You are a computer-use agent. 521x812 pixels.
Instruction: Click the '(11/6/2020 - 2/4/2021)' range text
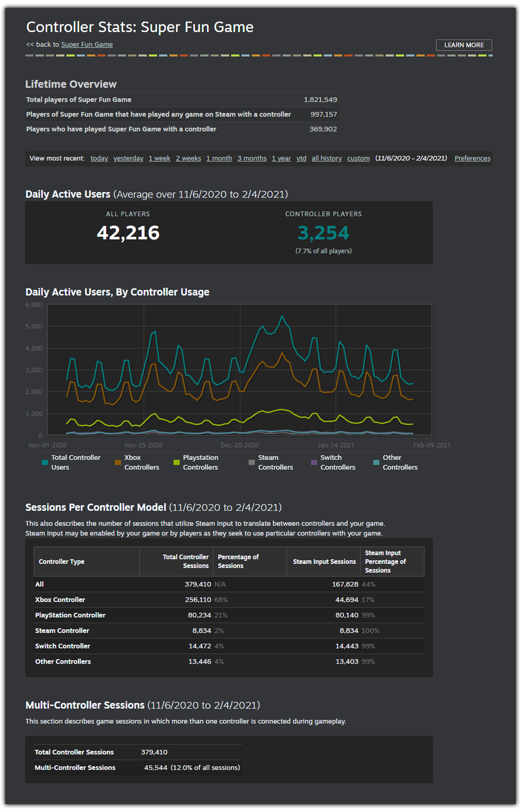point(411,158)
